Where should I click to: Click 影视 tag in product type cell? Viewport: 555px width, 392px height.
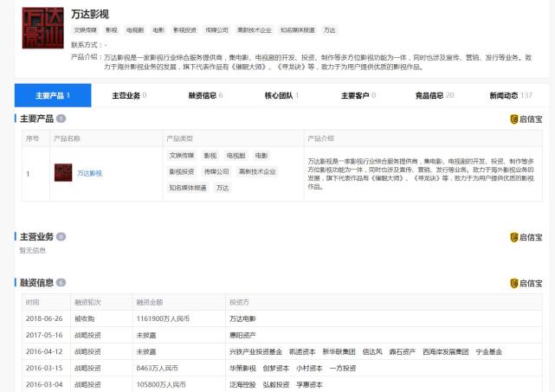click(210, 155)
